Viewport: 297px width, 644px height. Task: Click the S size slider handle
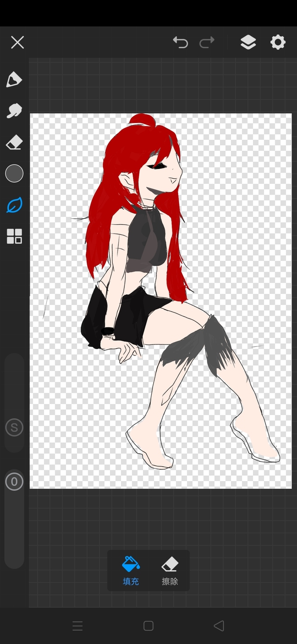(14, 428)
